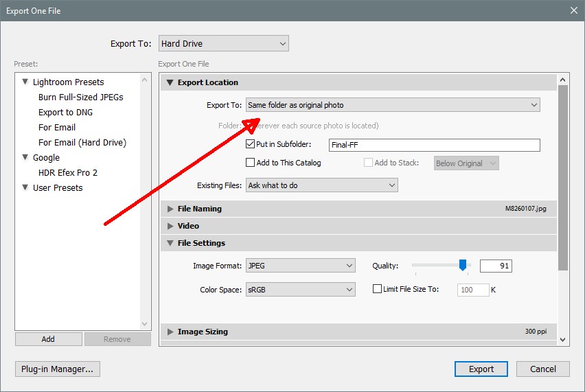Click the Final-FF subfolder name field
The image size is (585, 392).
[x=433, y=145]
